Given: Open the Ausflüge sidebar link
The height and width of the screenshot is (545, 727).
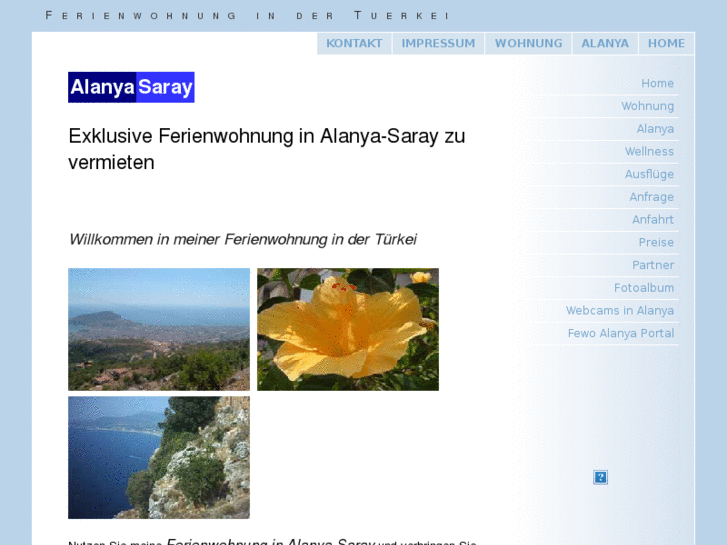Looking at the screenshot, I should pyautogui.click(x=649, y=174).
